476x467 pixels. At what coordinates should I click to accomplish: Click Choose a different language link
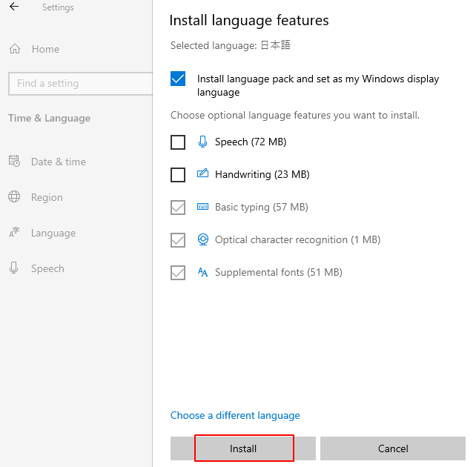(x=235, y=415)
